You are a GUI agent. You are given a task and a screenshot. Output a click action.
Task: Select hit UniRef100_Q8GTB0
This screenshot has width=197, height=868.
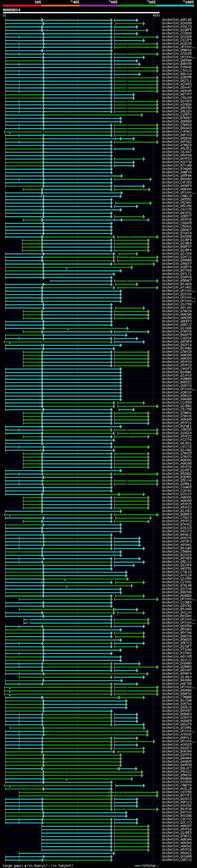click(x=177, y=108)
